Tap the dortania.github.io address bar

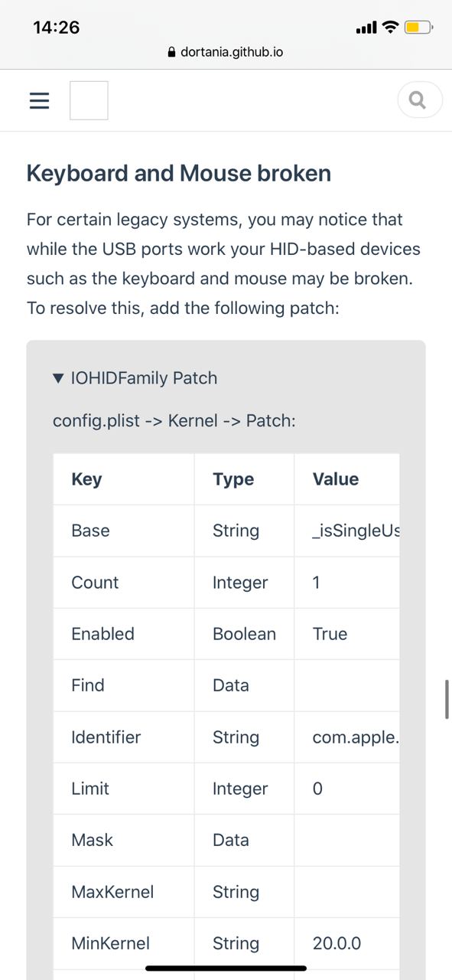click(226, 53)
